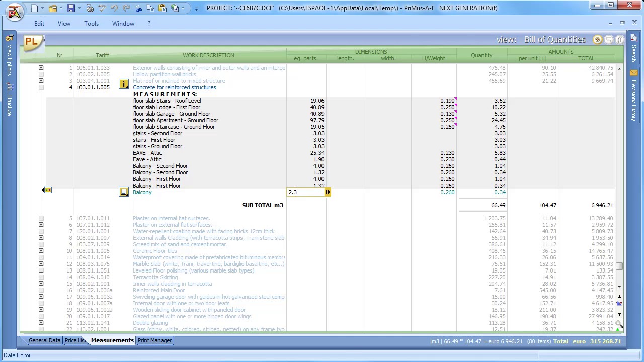Toggle the eye view button
This screenshot has width=644, height=362.
pyautogui.click(x=598, y=40)
